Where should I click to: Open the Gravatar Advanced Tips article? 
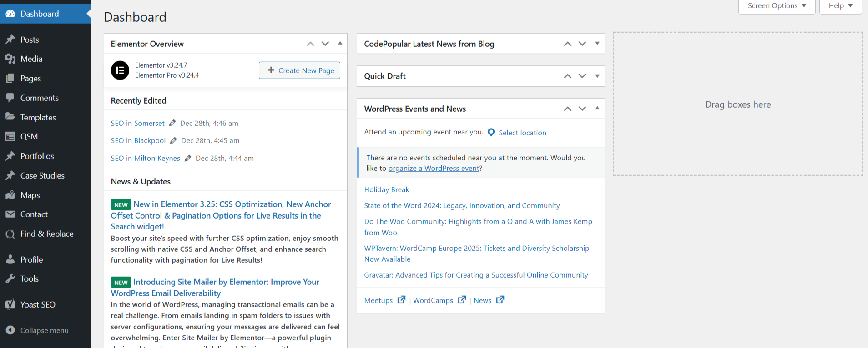tap(476, 275)
